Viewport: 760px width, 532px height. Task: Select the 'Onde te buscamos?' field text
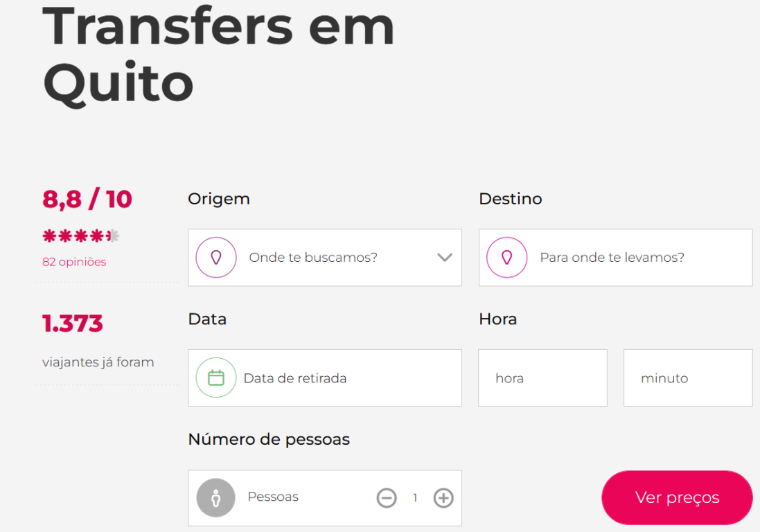pos(313,258)
